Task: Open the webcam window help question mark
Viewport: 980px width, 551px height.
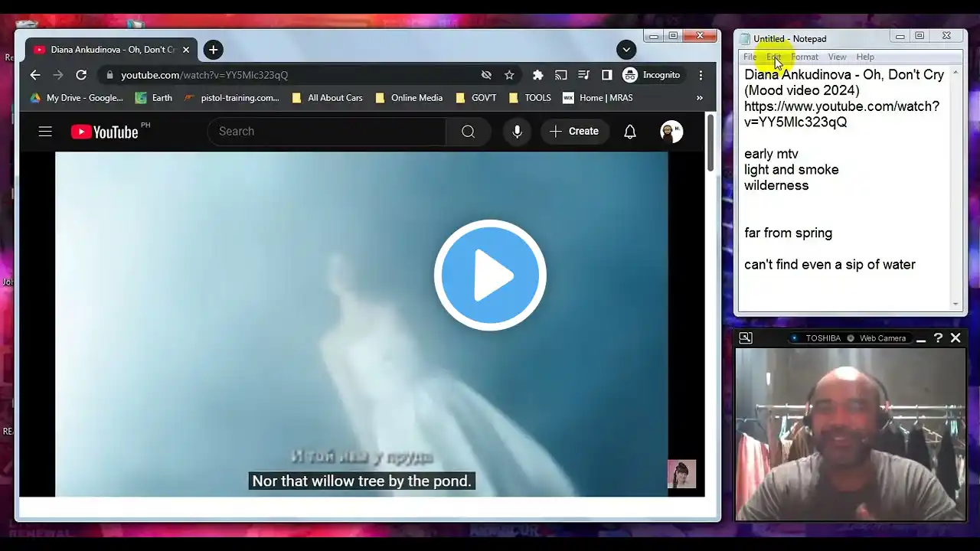Action: (x=938, y=337)
